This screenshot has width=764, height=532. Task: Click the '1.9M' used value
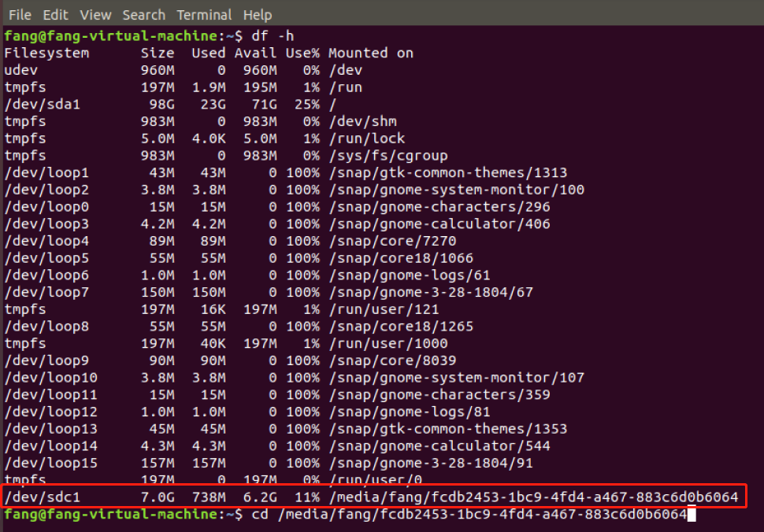click(x=209, y=87)
